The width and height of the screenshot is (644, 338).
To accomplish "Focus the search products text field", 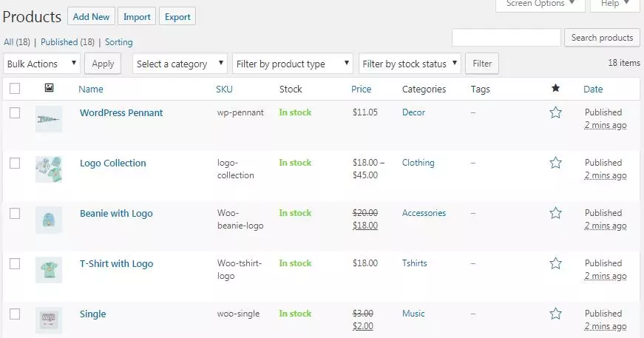I will [506, 38].
